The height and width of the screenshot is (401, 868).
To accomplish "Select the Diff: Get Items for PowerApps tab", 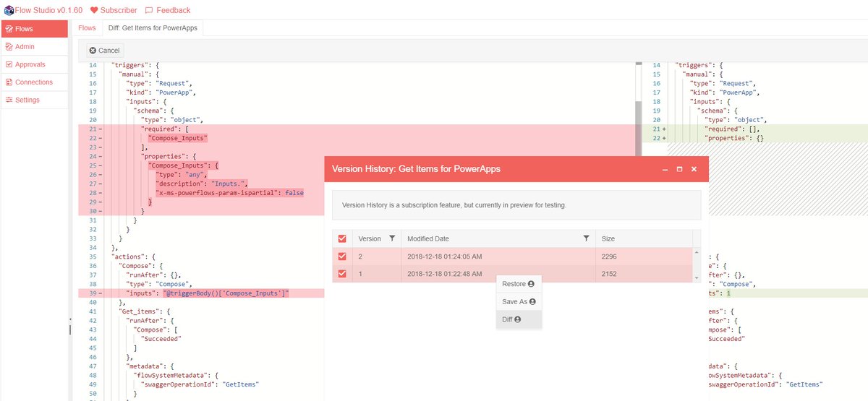I will click(153, 28).
